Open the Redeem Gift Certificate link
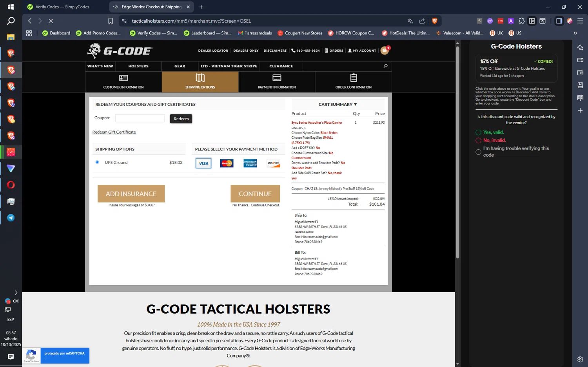The width and height of the screenshot is (588, 367). point(114,132)
